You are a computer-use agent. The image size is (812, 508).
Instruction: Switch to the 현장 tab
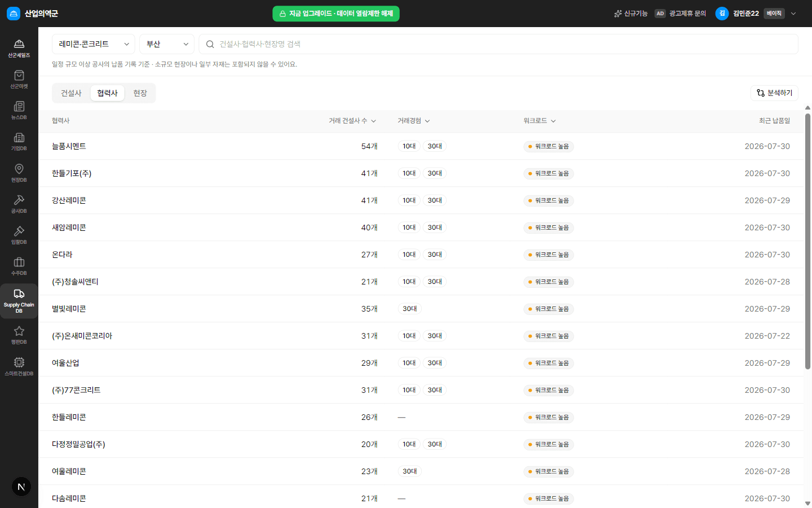tap(140, 93)
